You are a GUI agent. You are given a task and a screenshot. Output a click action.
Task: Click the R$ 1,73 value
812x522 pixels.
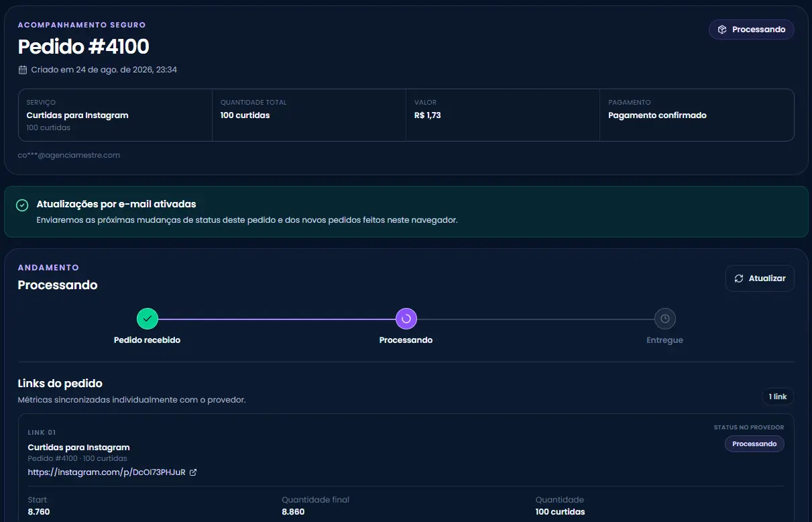(x=428, y=115)
